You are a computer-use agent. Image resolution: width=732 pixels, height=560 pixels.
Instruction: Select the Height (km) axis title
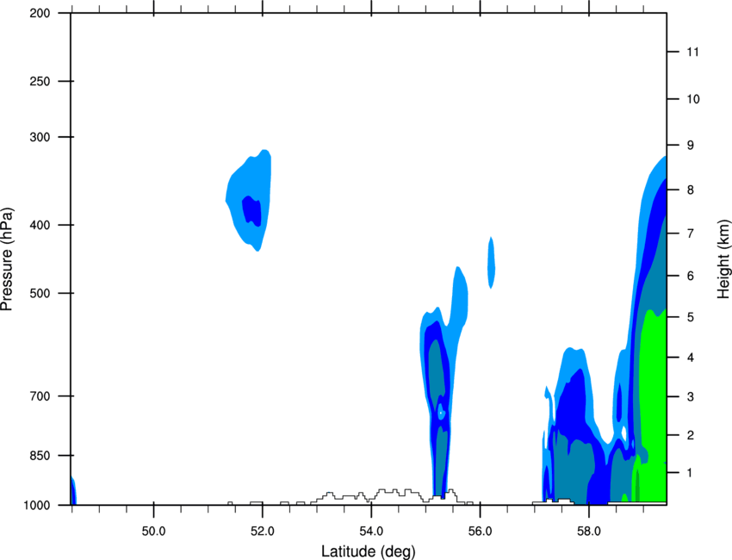[723, 258]
